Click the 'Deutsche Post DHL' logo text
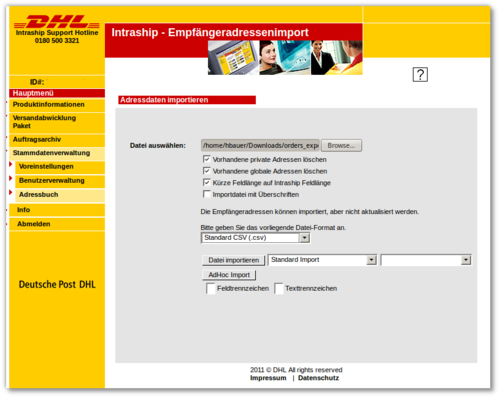 pyautogui.click(x=57, y=284)
